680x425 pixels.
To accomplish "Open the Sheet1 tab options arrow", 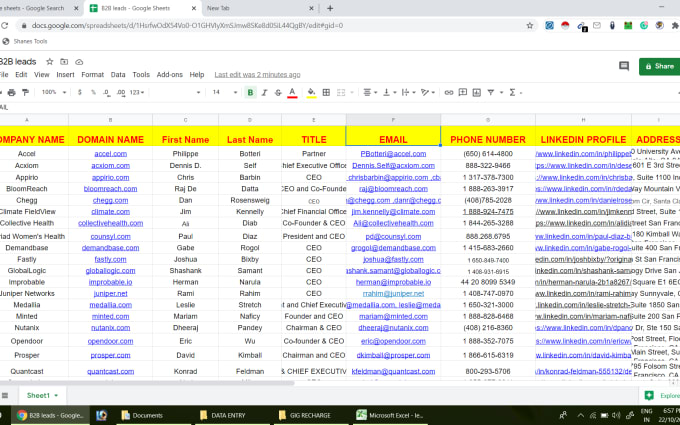I will (56, 396).
